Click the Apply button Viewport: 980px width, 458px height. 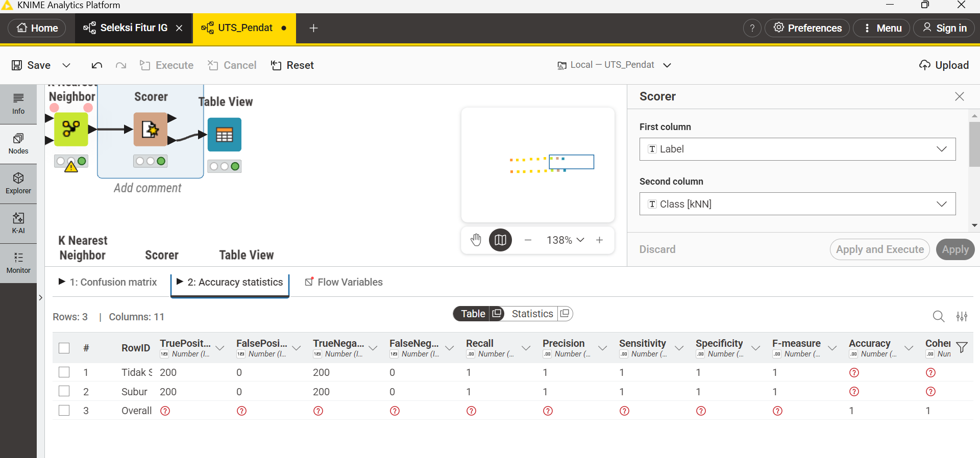(x=955, y=249)
